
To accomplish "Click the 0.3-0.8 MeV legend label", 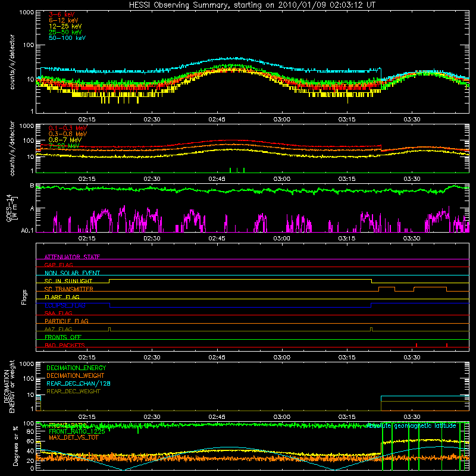I will [x=68, y=134].
